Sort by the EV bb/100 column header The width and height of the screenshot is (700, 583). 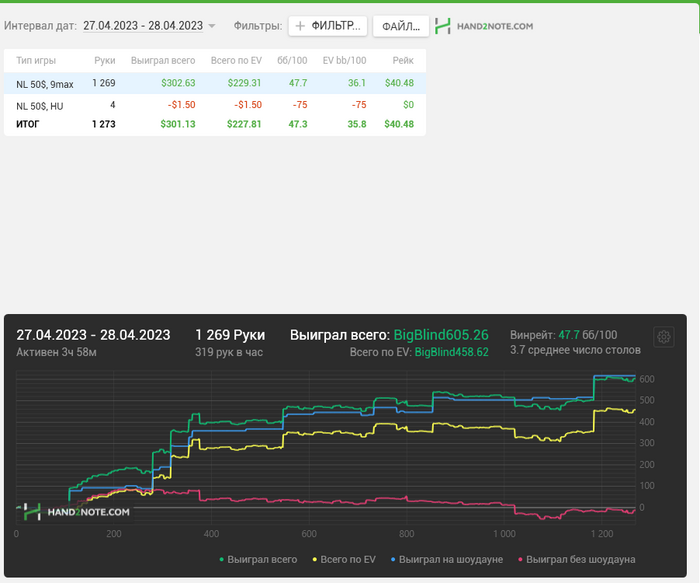pos(344,60)
